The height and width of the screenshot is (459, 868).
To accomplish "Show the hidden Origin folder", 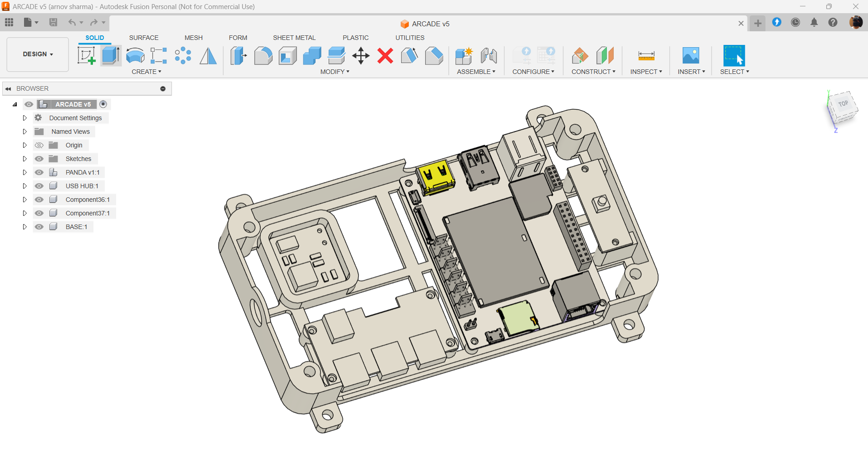I will 39,145.
